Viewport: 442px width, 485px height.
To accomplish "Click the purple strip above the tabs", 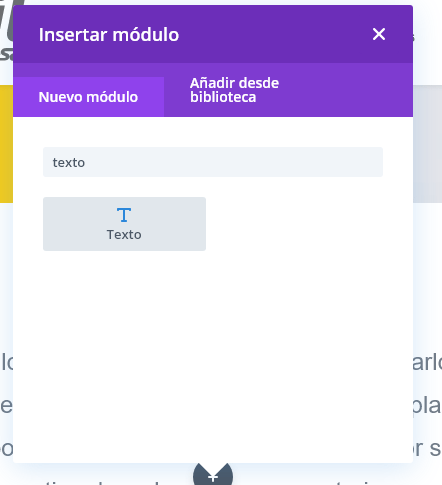I will pyautogui.click(x=213, y=70).
